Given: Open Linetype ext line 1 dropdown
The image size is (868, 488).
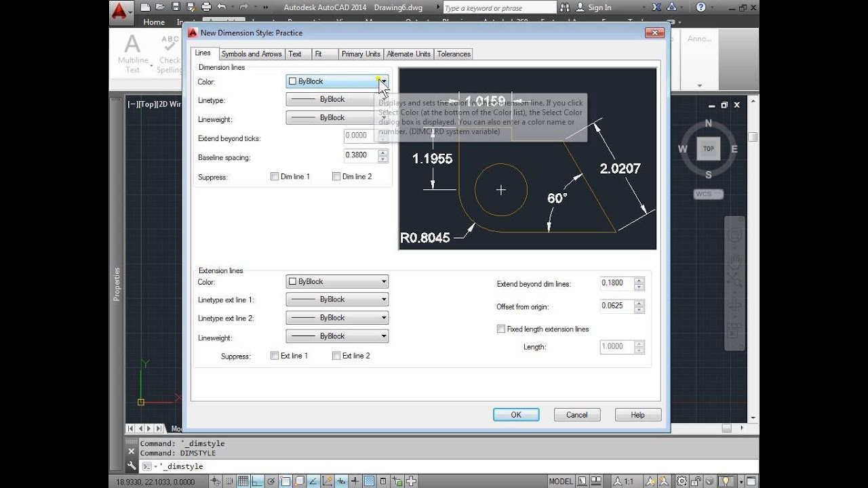Looking at the screenshot, I should pyautogui.click(x=337, y=299).
